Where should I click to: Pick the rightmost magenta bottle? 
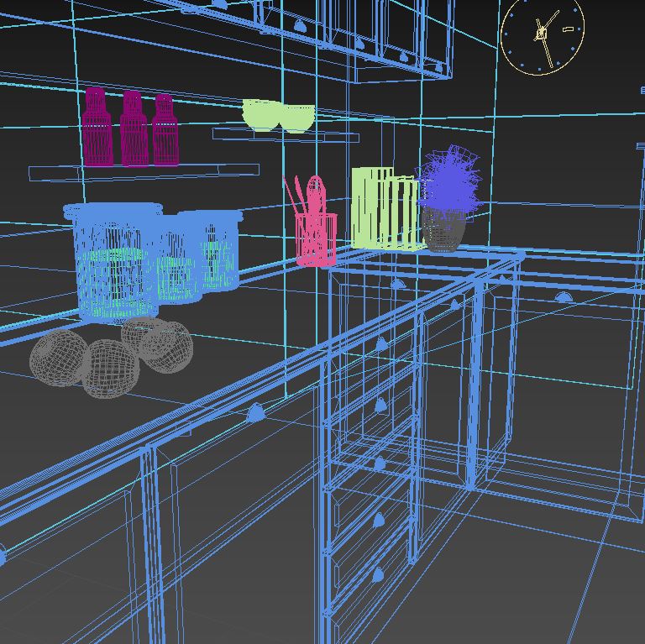tap(165, 131)
